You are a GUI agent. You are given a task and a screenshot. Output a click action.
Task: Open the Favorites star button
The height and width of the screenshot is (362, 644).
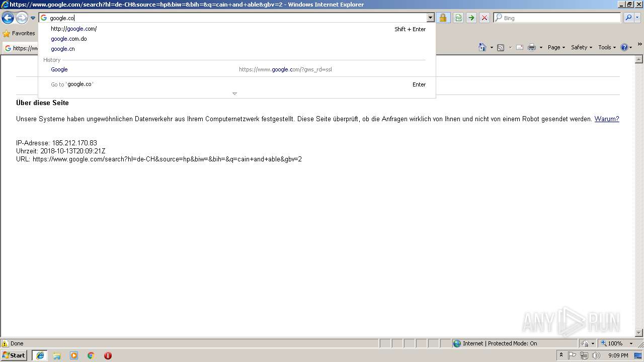[x=19, y=33]
